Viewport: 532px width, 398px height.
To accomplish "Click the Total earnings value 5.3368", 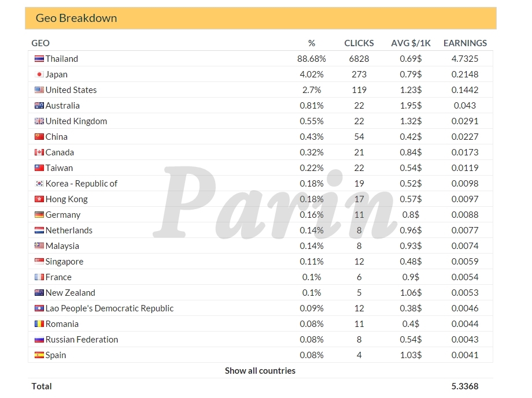I will (x=465, y=386).
